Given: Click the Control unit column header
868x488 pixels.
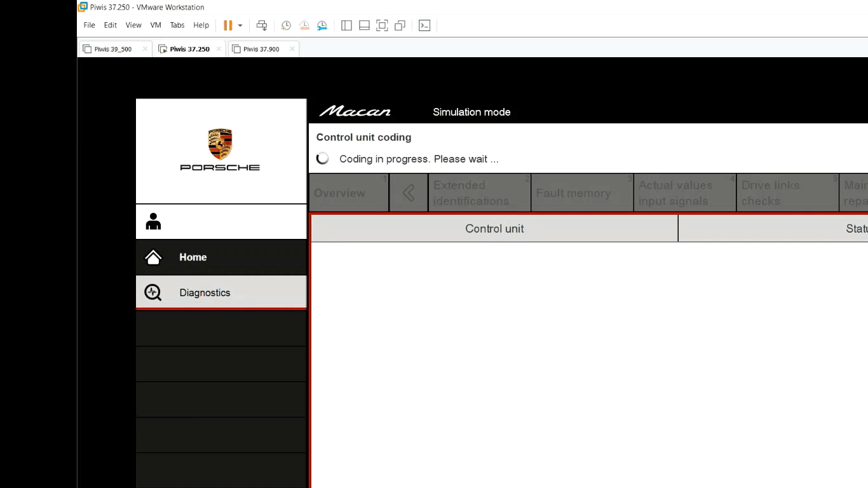Looking at the screenshot, I should click(x=494, y=229).
